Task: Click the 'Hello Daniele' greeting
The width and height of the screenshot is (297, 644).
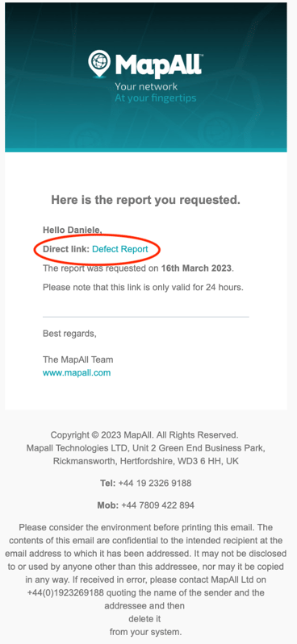Action: click(73, 230)
